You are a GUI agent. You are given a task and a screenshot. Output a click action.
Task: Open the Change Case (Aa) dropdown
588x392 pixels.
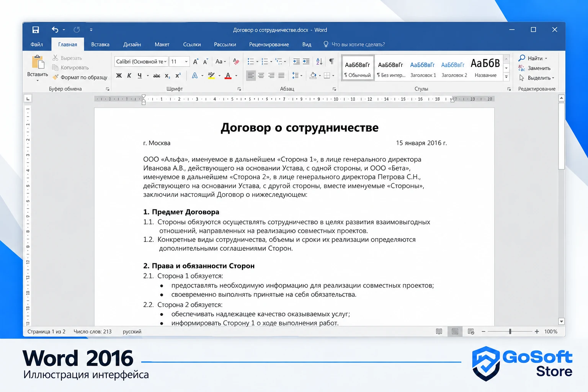click(x=221, y=62)
